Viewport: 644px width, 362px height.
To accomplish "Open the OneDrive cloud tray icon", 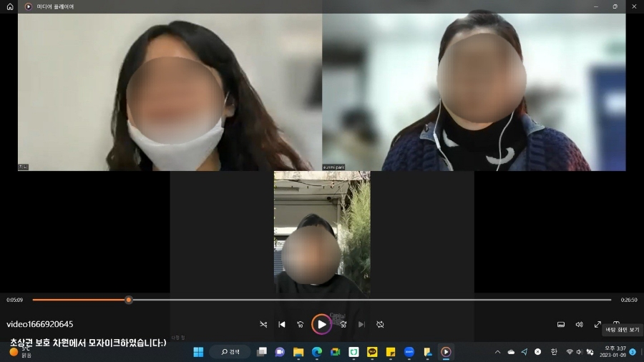I will click(511, 352).
